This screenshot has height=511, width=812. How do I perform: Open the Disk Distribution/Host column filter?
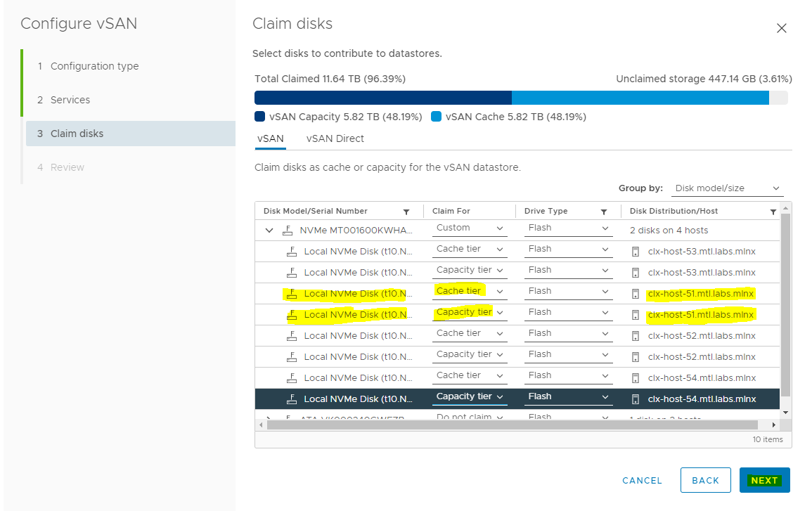[773, 212]
